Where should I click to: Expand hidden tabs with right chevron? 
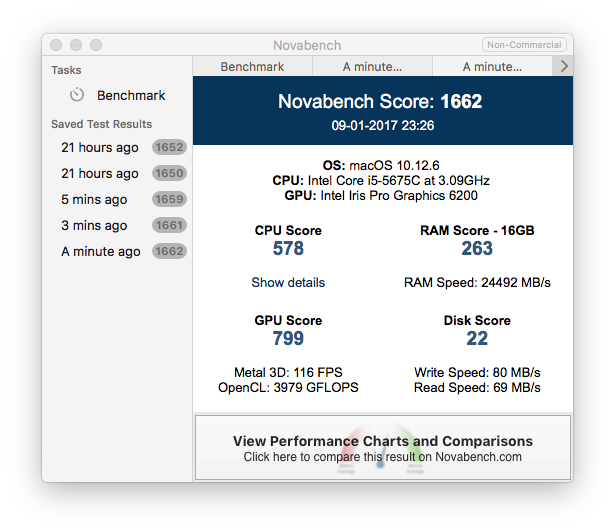pos(563,66)
